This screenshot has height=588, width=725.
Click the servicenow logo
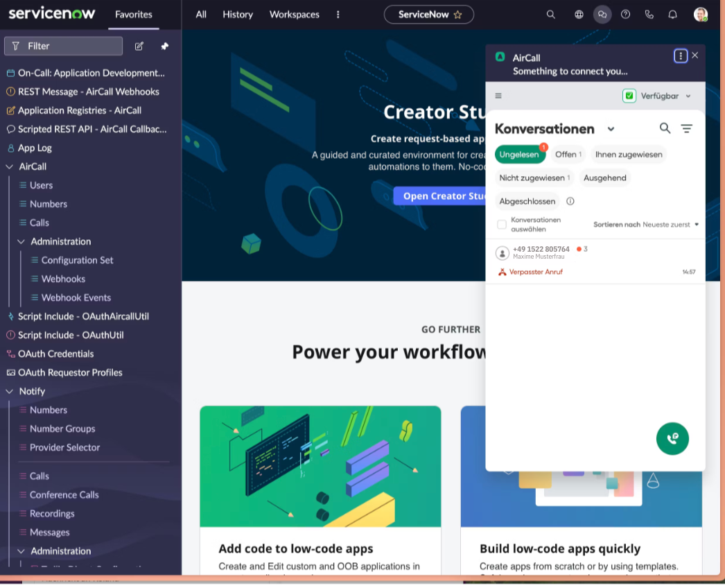click(x=52, y=13)
